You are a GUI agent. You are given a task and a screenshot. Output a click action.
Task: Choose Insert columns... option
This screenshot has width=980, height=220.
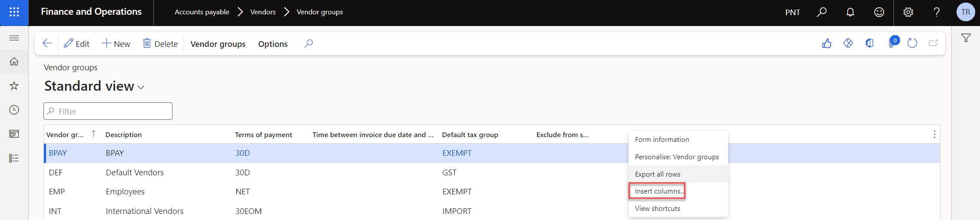[x=678, y=191]
